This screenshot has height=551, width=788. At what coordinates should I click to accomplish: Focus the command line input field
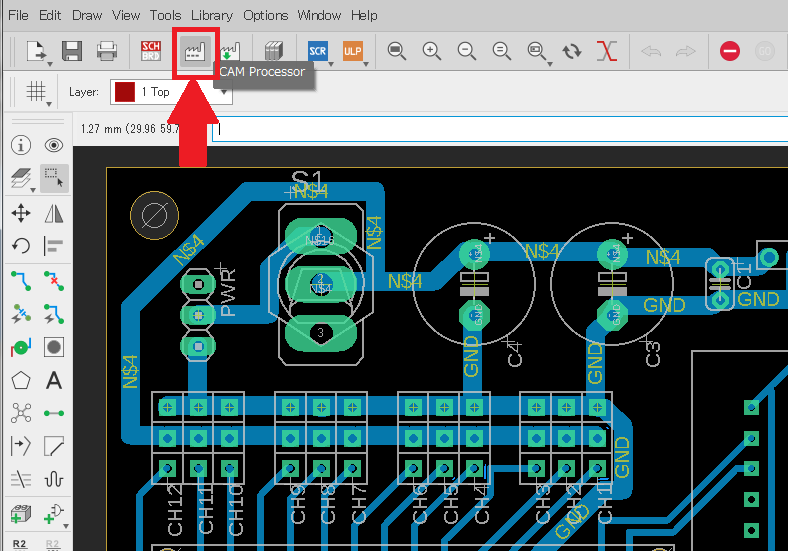click(500, 129)
